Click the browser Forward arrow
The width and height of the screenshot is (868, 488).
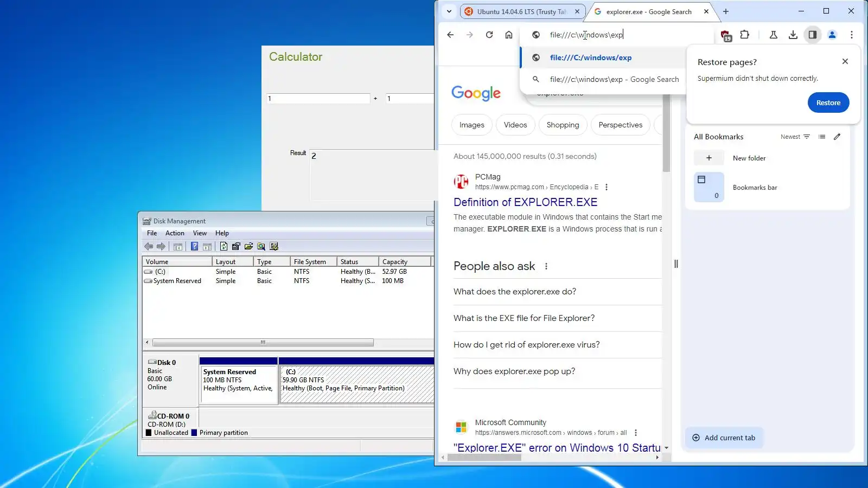click(470, 35)
